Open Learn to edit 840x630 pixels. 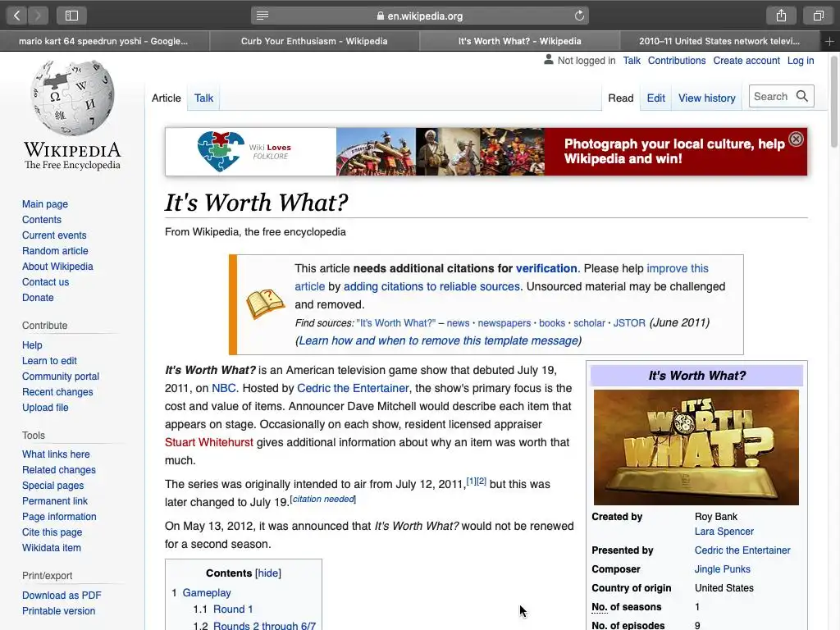pos(49,361)
